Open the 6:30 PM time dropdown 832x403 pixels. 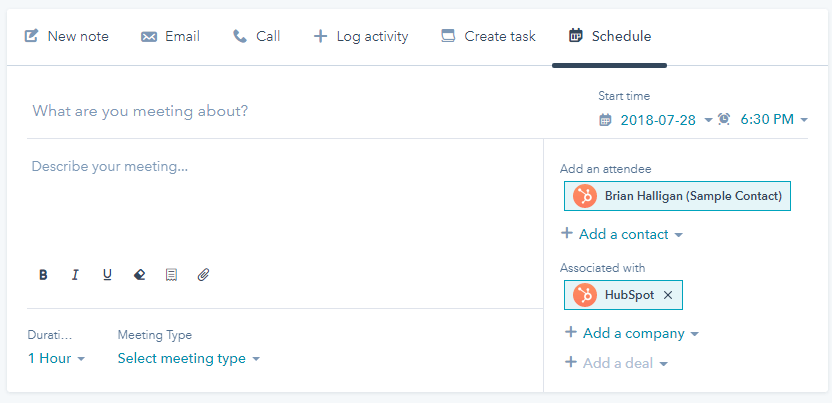click(x=774, y=119)
